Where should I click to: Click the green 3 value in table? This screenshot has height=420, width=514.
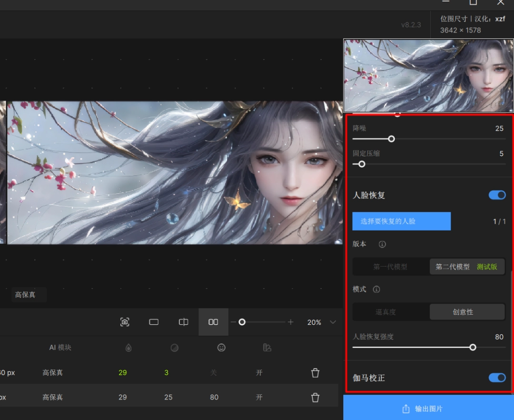point(166,373)
